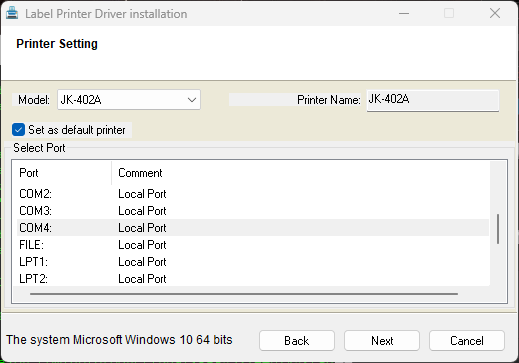
Task: Minimize the installation window
Action: click(x=404, y=13)
